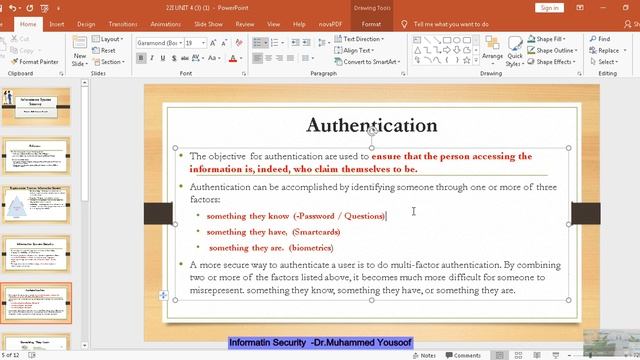
Task: Choose the oval shape in the shapes gallery
Action: pyautogui.click(x=457, y=40)
